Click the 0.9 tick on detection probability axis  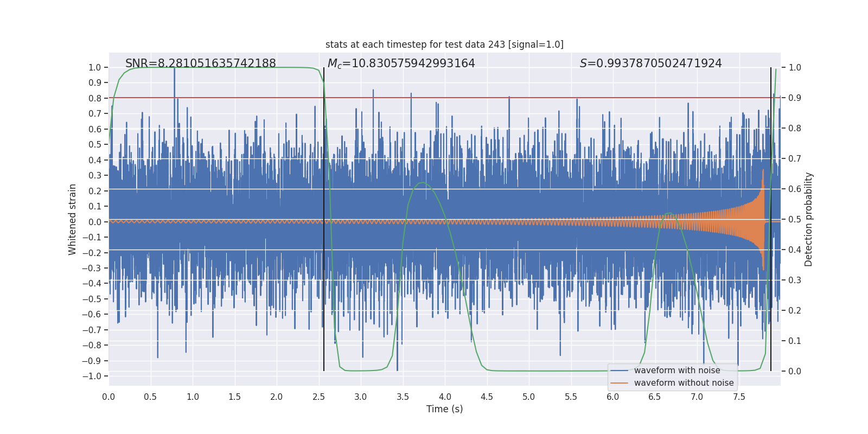(795, 98)
